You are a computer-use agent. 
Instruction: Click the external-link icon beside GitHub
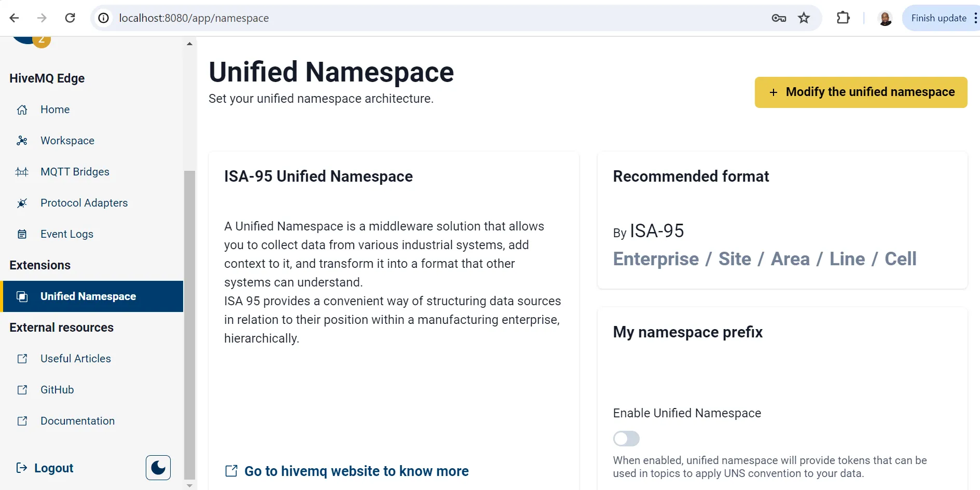pyautogui.click(x=22, y=390)
